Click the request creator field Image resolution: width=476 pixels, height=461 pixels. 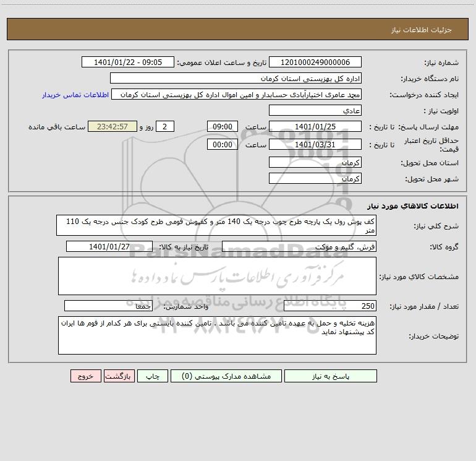click(x=237, y=95)
